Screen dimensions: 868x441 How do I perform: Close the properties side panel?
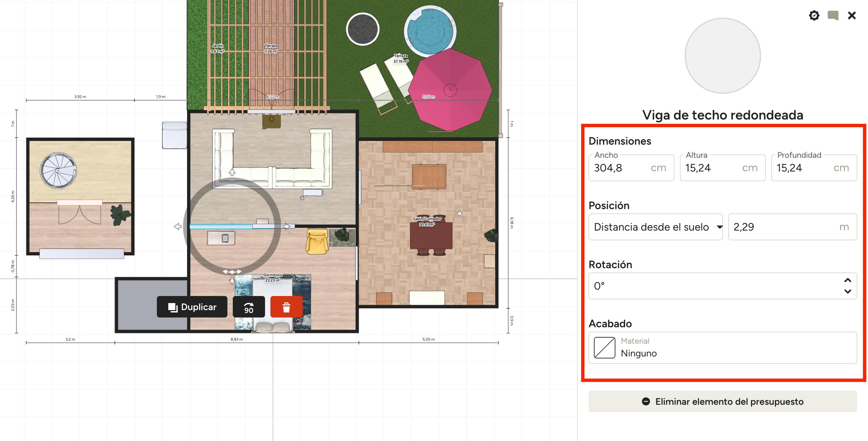coord(852,15)
